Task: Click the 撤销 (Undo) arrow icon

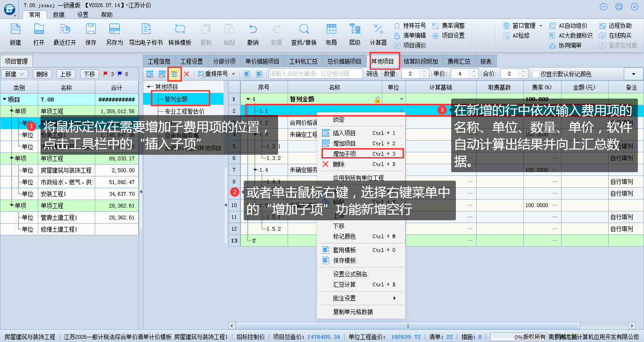Action: coord(253,29)
